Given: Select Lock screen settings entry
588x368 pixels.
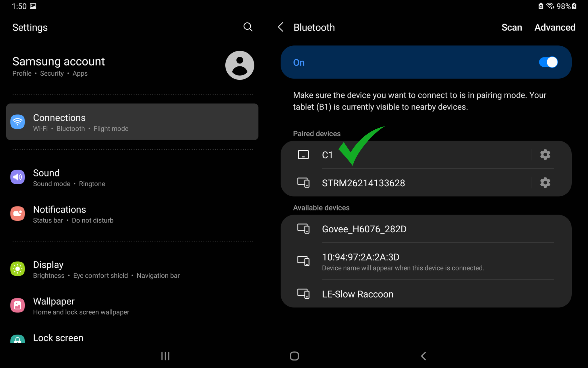Looking at the screenshot, I should (x=58, y=338).
